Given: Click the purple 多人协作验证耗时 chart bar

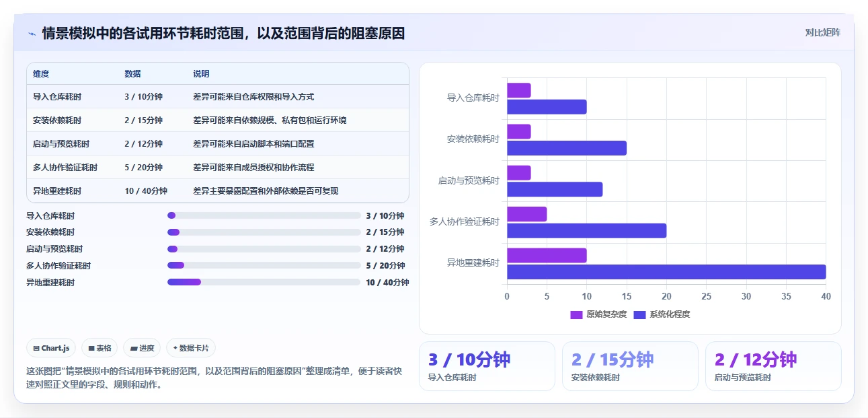Looking at the screenshot, I should tap(526, 214).
